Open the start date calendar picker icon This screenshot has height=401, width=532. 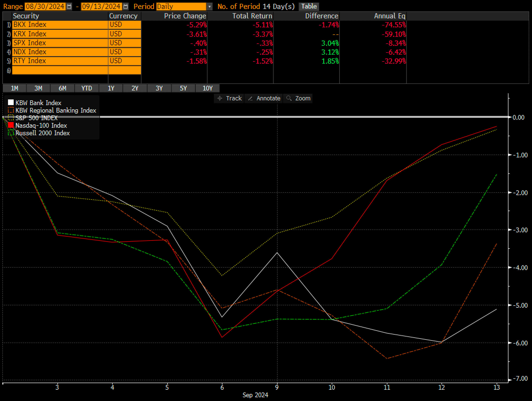click(69, 7)
